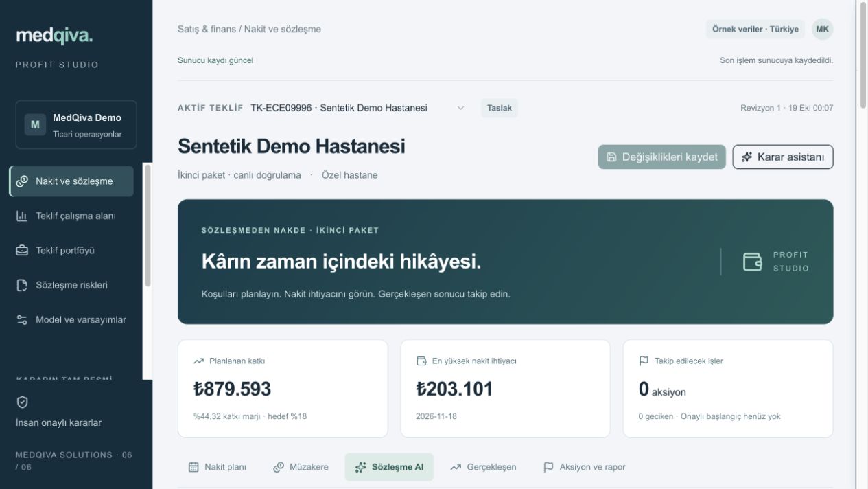Viewport: 868px width, 489px height.
Task: Click Satış & finans breadcrumb
Action: (207, 30)
